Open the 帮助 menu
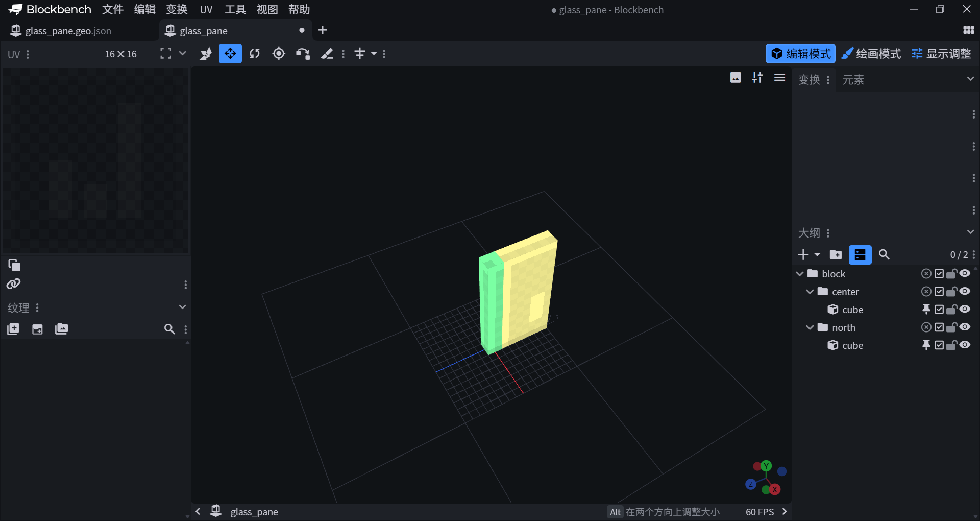 pos(299,9)
